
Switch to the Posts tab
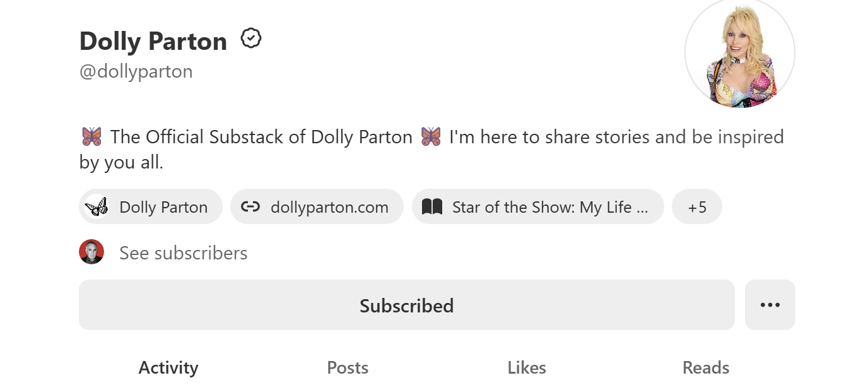click(x=348, y=367)
